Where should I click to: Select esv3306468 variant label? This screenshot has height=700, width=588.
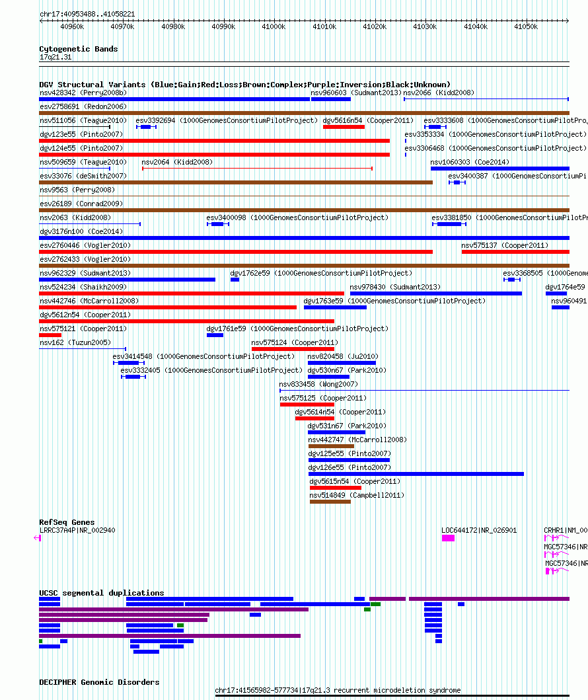(x=496, y=148)
